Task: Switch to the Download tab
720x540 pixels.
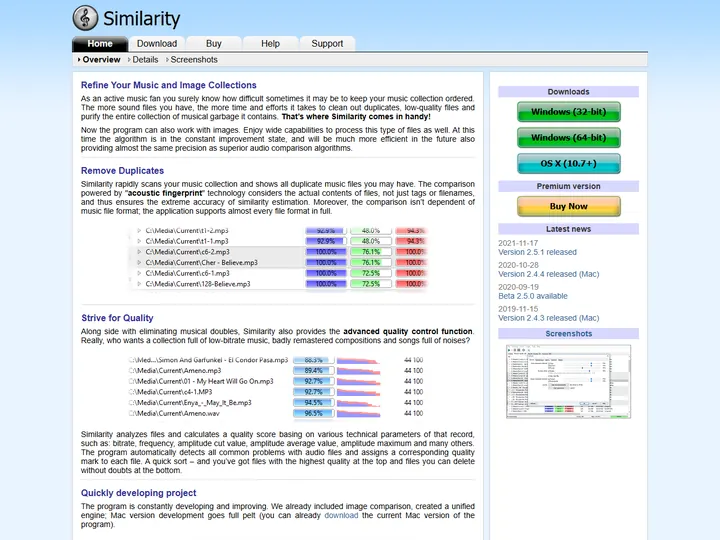Action: coord(157,44)
